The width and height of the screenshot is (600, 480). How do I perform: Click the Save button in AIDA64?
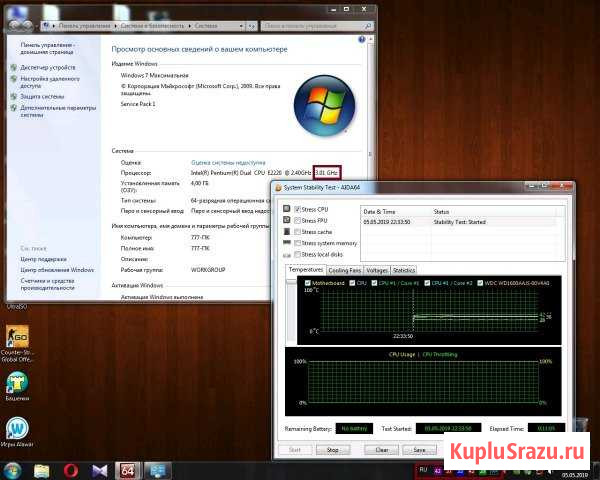click(x=419, y=450)
